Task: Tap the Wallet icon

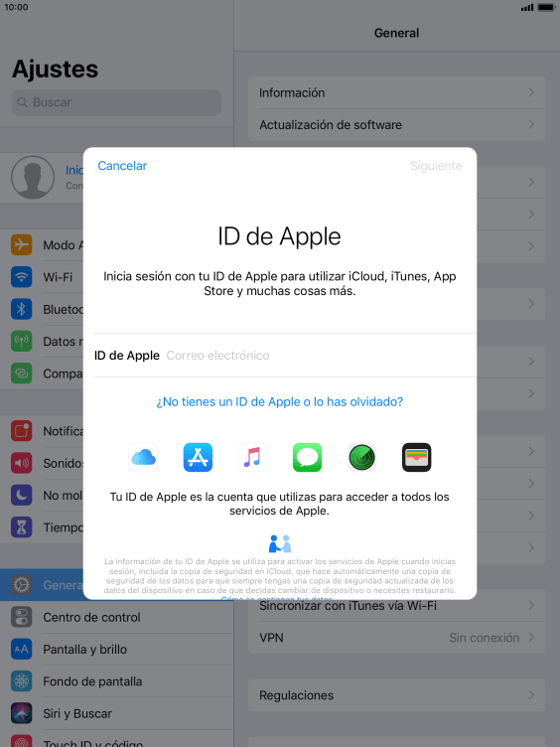Action: coord(417,457)
